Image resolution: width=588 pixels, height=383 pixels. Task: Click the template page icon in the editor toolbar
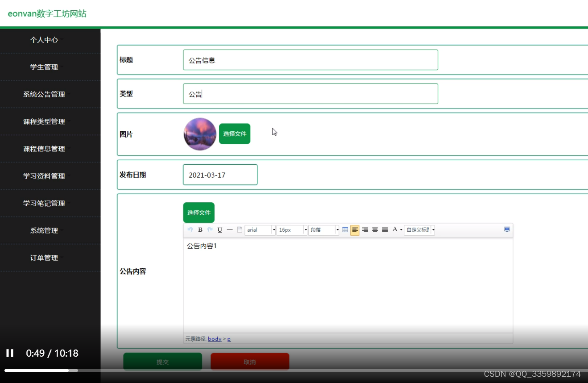(x=240, y=230)
